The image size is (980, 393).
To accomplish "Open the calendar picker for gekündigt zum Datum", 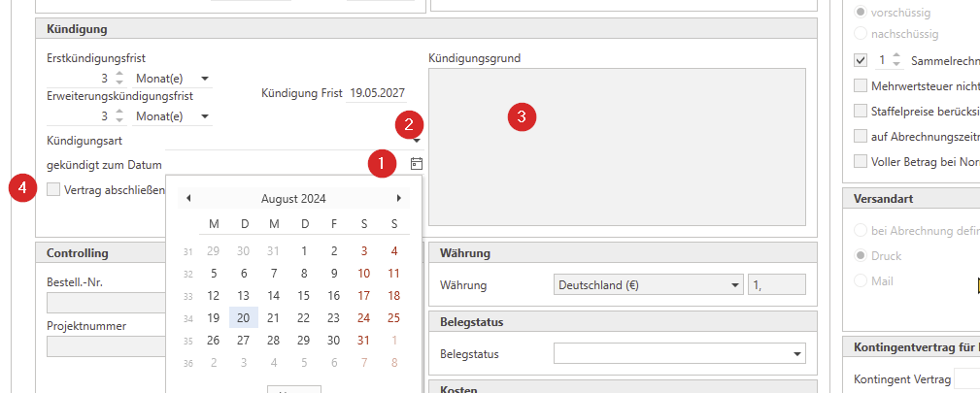I will 417,164.
